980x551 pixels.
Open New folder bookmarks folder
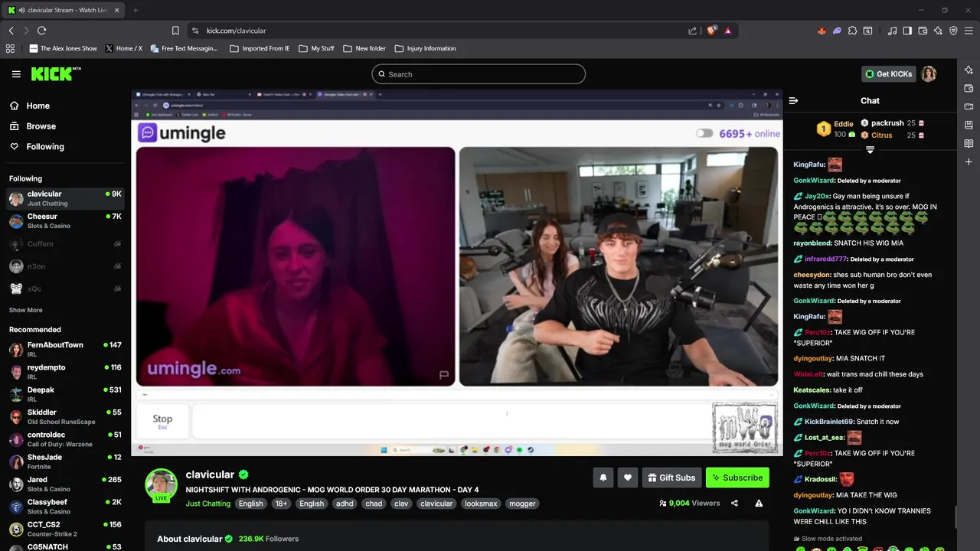click(x=364, y=48)
